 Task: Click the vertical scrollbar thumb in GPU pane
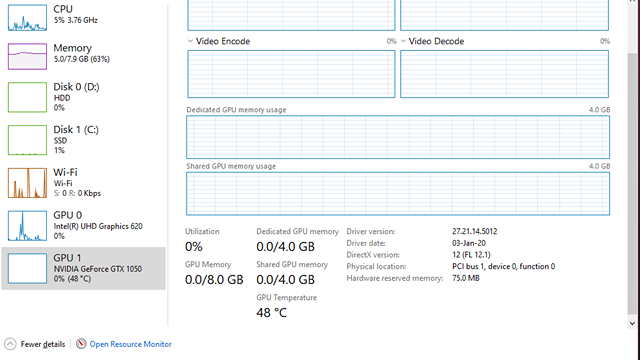click(x=632, y=184)
